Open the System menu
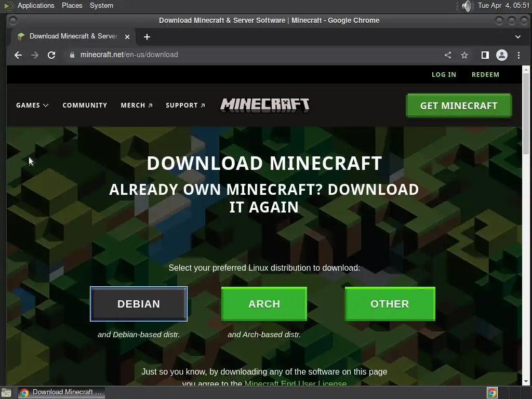This screenshot has height=399, width=532. [101, 5]
